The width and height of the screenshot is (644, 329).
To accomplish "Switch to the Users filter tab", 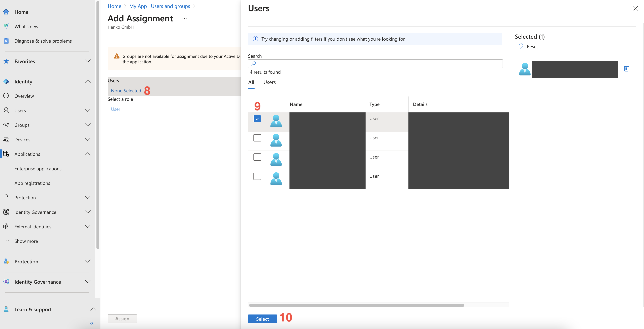I will pos(269,82).
